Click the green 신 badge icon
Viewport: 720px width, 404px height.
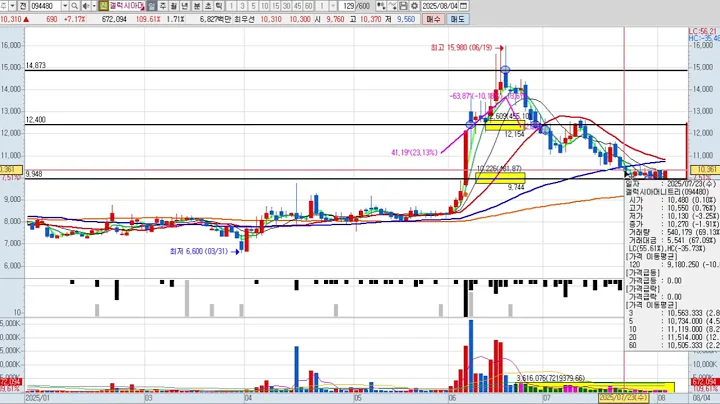103,6
